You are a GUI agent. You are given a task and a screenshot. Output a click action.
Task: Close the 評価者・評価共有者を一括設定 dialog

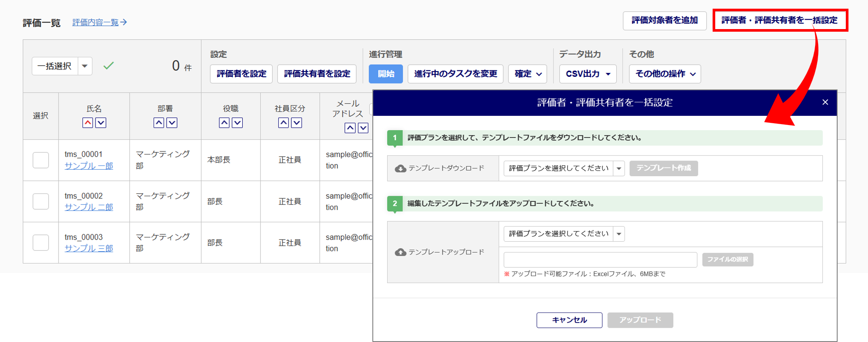[x=825, y=102]
